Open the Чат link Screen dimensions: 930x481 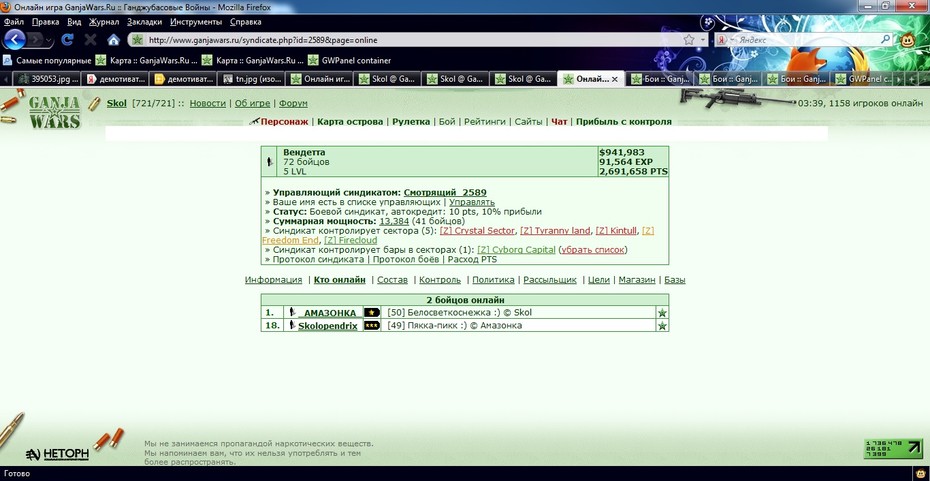tap(559, 122)
